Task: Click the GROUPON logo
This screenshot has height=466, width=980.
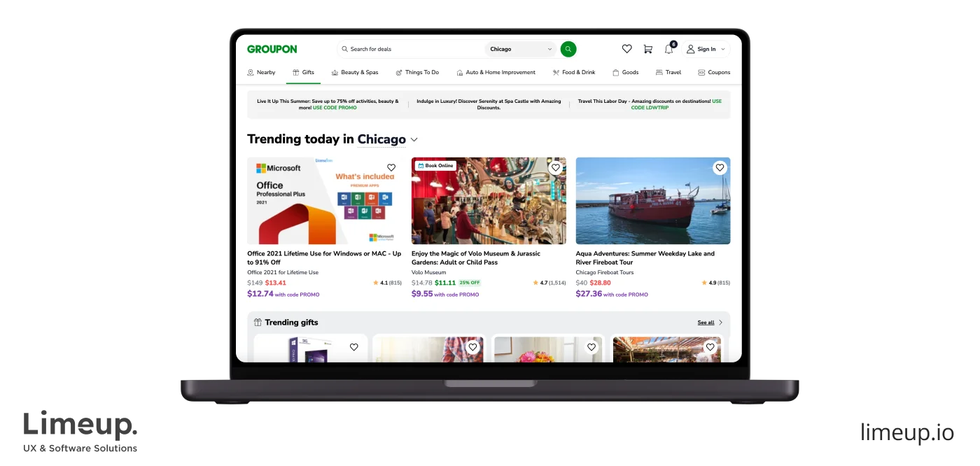Action: coord(272,49)
